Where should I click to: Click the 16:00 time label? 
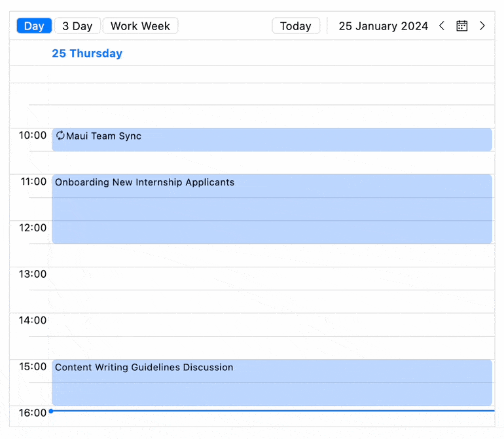coord(33,413)
